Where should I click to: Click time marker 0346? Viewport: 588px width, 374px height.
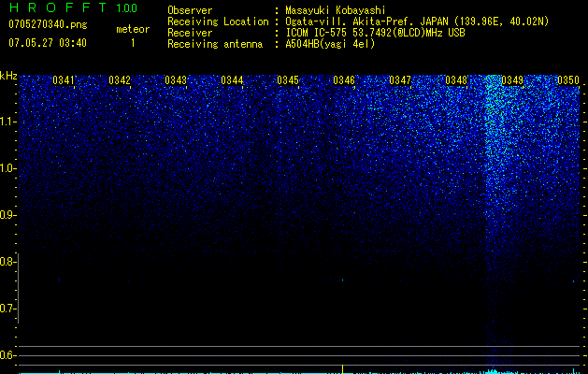point(344,80)
